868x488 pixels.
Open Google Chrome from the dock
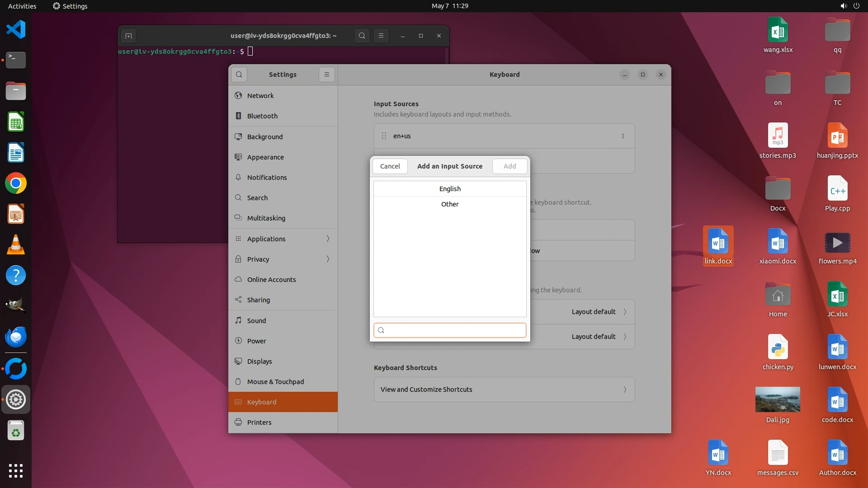click(16, 183)
